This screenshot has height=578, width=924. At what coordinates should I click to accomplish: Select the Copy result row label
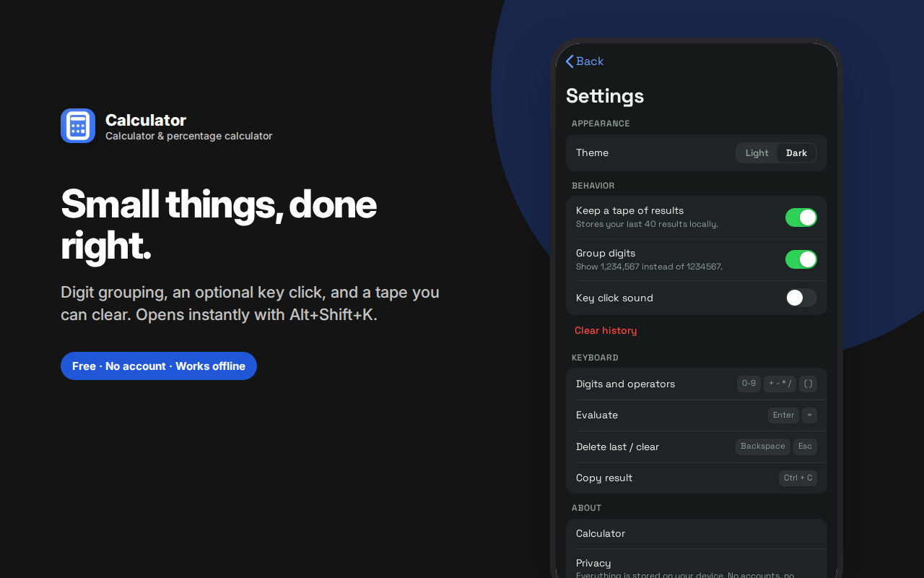pos(604,478)
